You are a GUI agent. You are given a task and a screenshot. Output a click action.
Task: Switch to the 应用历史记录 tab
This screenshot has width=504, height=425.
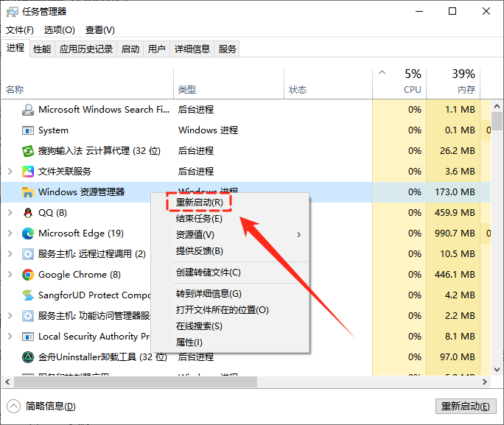click(x=85, y=49)
